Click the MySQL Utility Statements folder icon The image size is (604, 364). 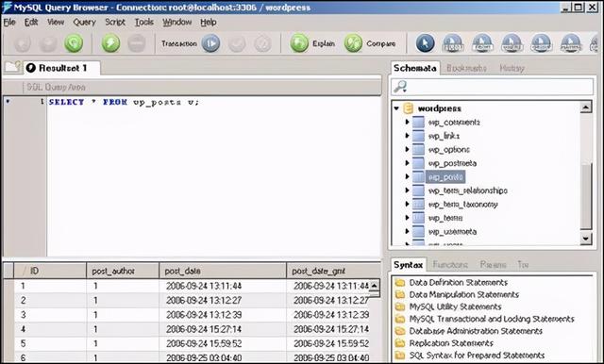coord(400,307)
